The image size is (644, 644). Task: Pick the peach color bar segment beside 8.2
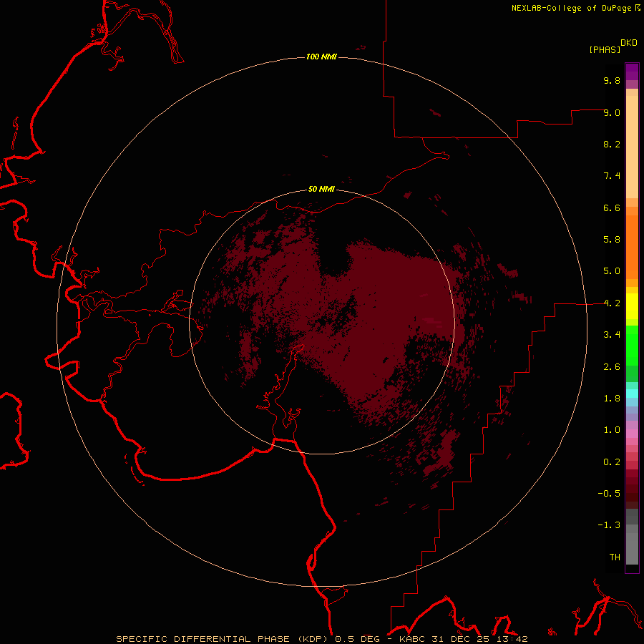coord(632,147)
